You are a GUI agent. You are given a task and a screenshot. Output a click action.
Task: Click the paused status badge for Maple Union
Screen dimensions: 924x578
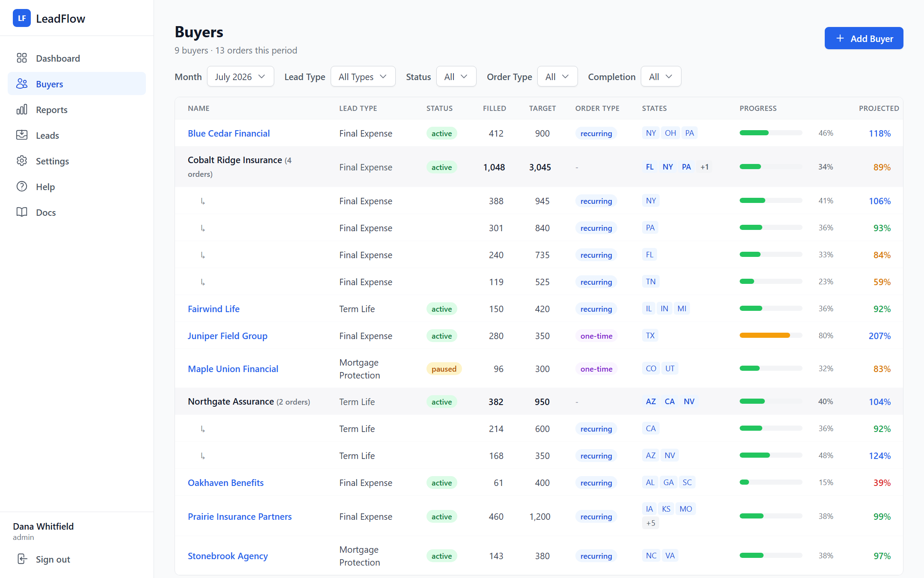pos(444,369)
